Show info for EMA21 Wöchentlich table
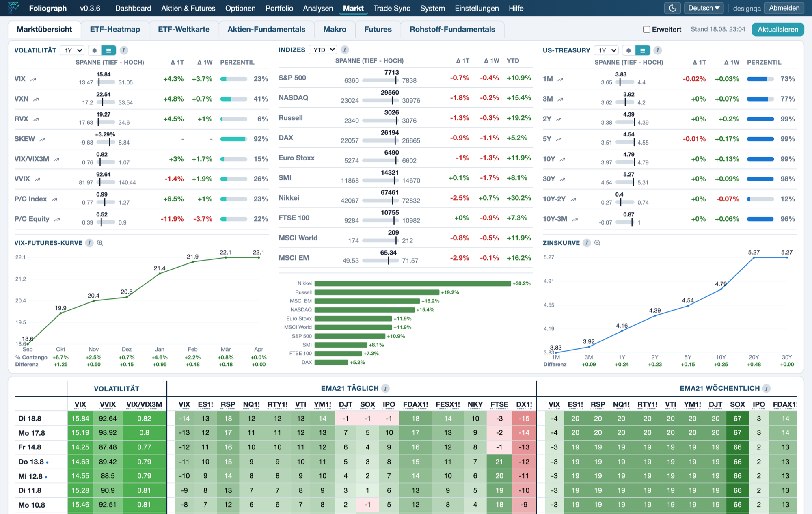Viewport: 812px width, 514px height. pos(766,389)
